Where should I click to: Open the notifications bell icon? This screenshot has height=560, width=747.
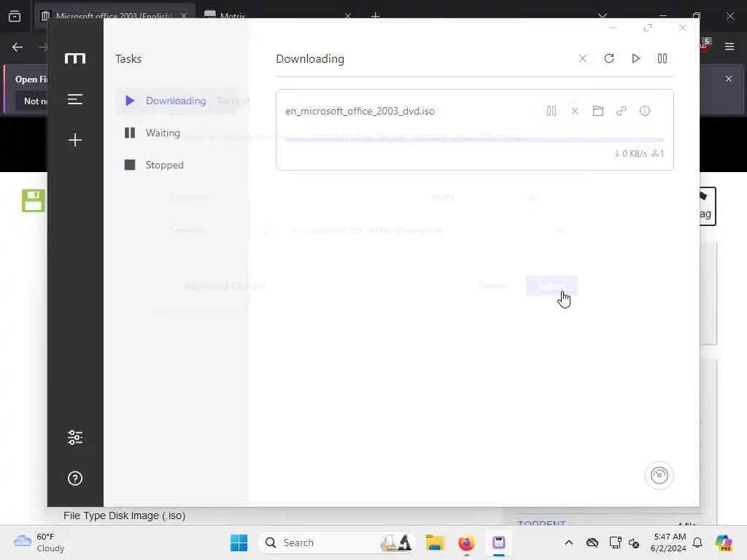[697, 542]
